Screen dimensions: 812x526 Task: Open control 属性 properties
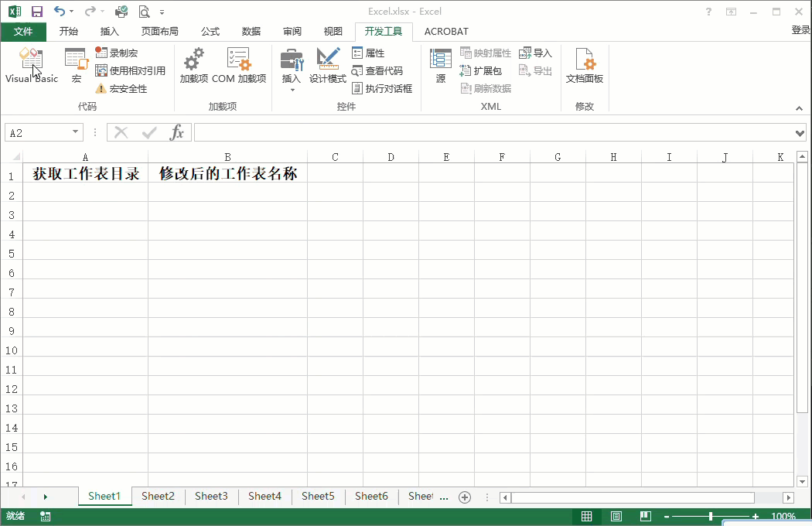pyautogui.click(x=368, y=53)
